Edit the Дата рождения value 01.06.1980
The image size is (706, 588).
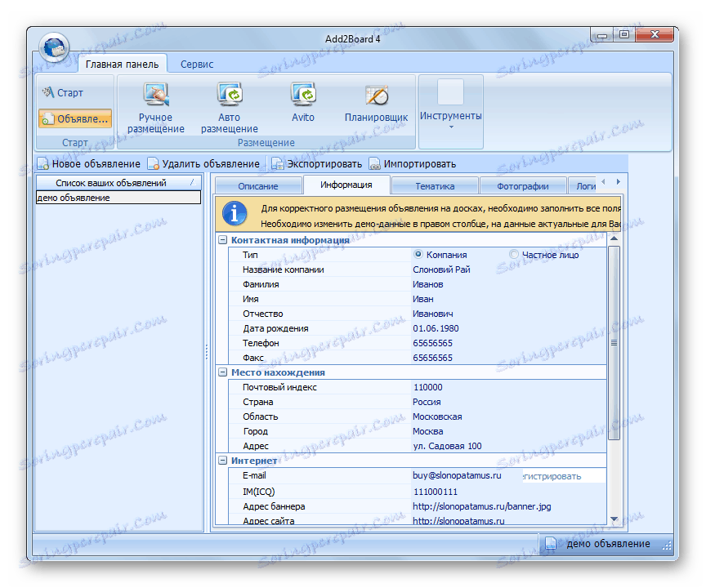[x=436, y=328]
